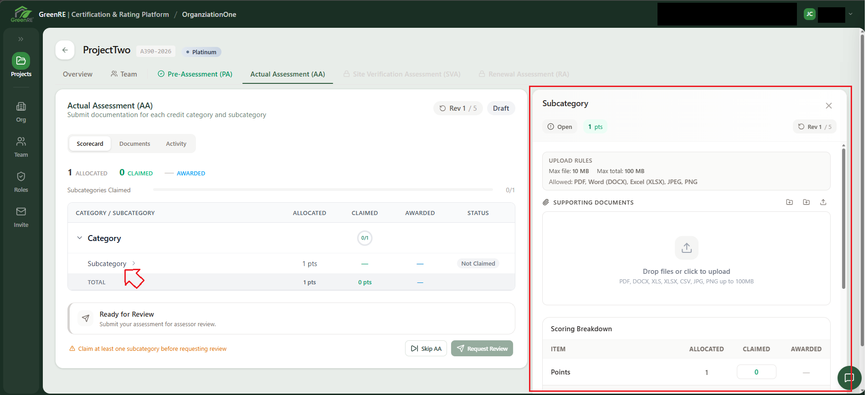868x395 pixels.
Task: Click the main page scrollbar
Action: click(862, 190)
